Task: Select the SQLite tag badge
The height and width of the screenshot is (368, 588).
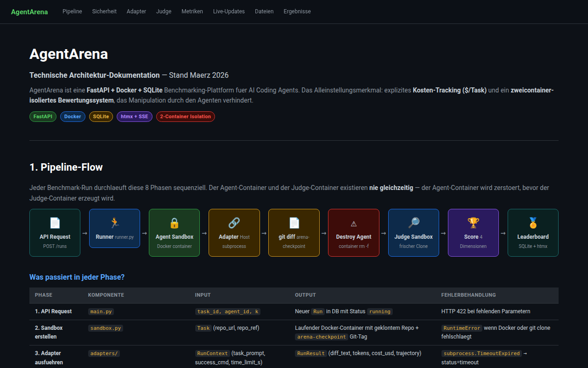Action: (101, 116)
